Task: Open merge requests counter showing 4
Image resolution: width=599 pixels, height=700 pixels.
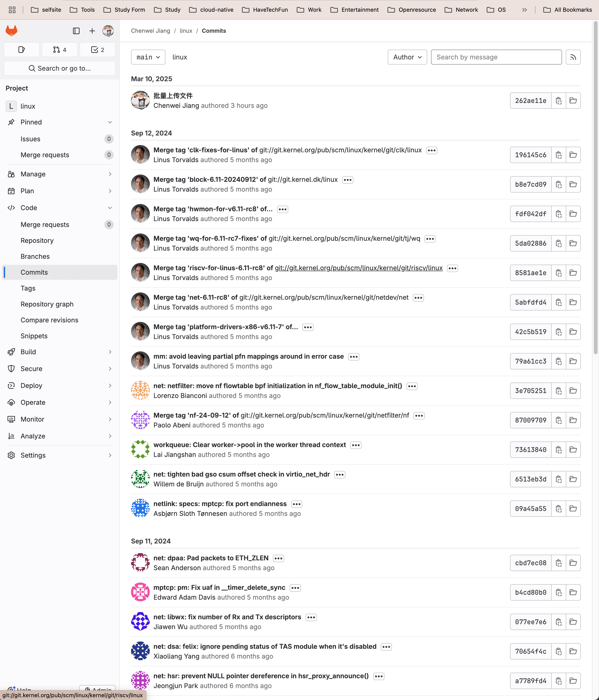Action: tap(59, 50)
